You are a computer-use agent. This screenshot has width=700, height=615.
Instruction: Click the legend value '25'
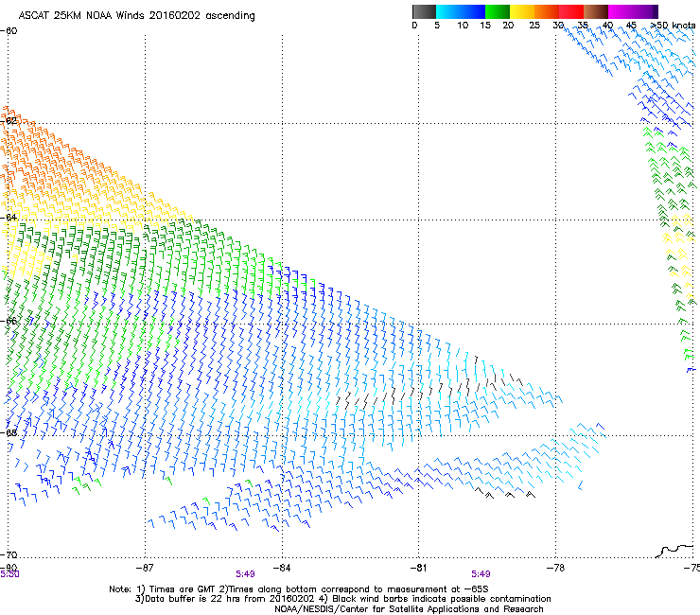pyautogui.click(x=534, y=26)
